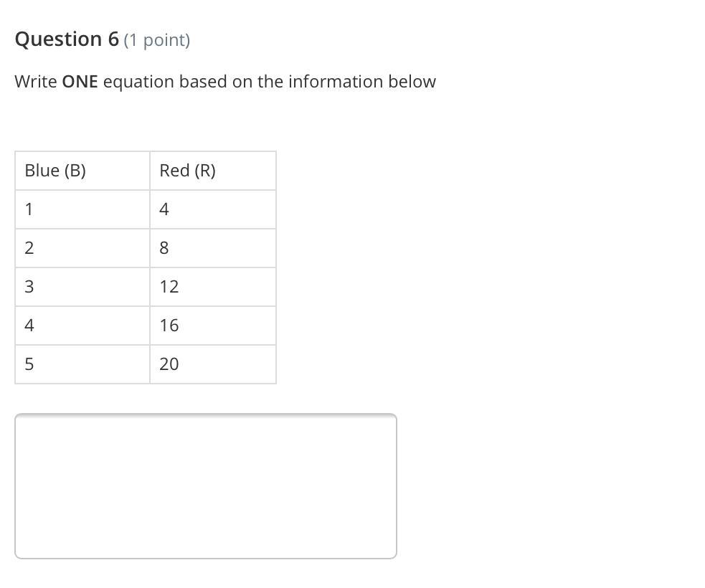Select Red cell with value 16
Screen dimensions: 705x588
coord(213,326)
